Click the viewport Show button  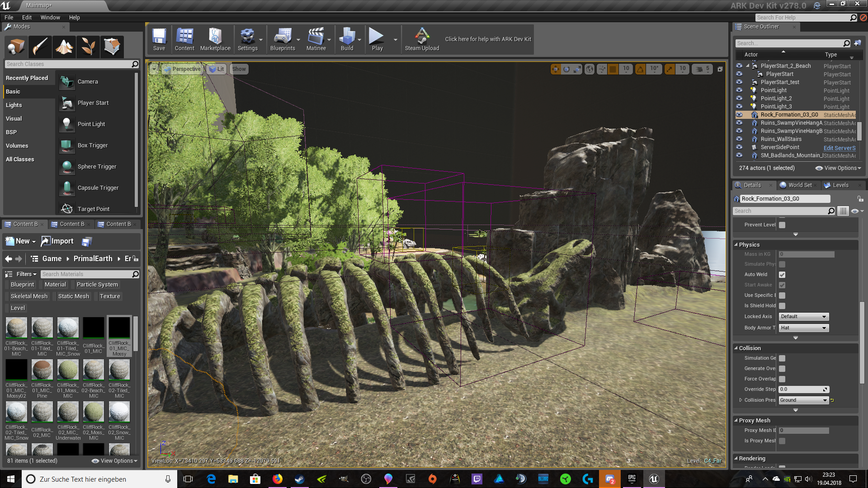(239, 69)
